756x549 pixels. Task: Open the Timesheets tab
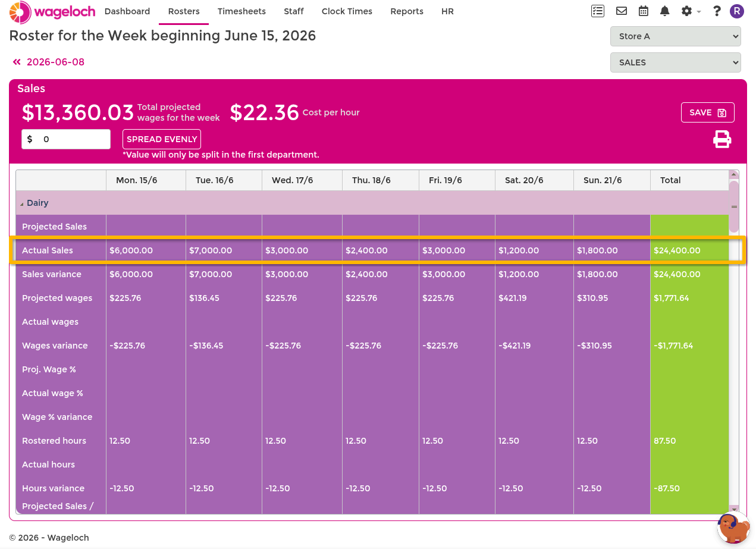[241, 11]
